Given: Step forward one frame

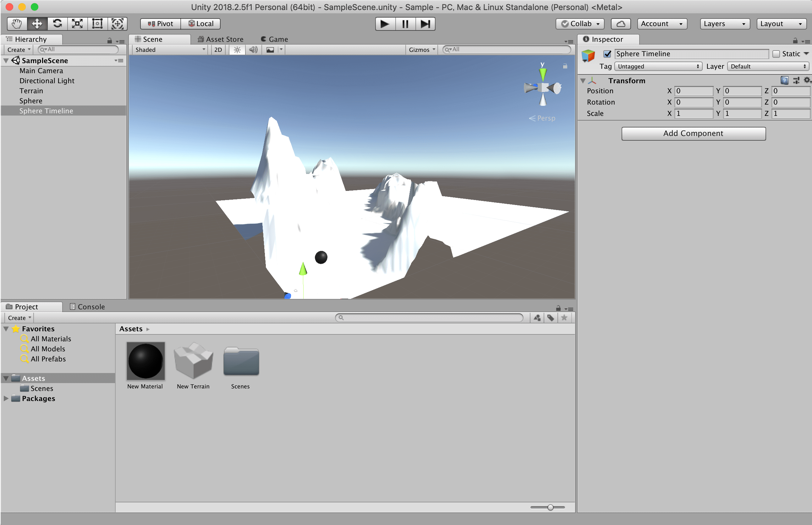Looking at the screenshot, I should click(x=425, y=24).
